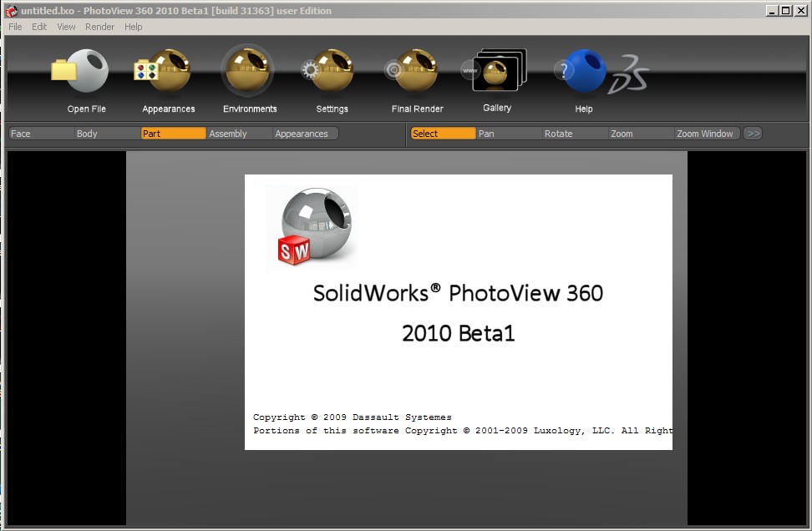The width and height of the screenshot is (812, 531).
Task: Click the "2010 Beta1" splash text
Action: pyautogui.click(x=459, y=333)
